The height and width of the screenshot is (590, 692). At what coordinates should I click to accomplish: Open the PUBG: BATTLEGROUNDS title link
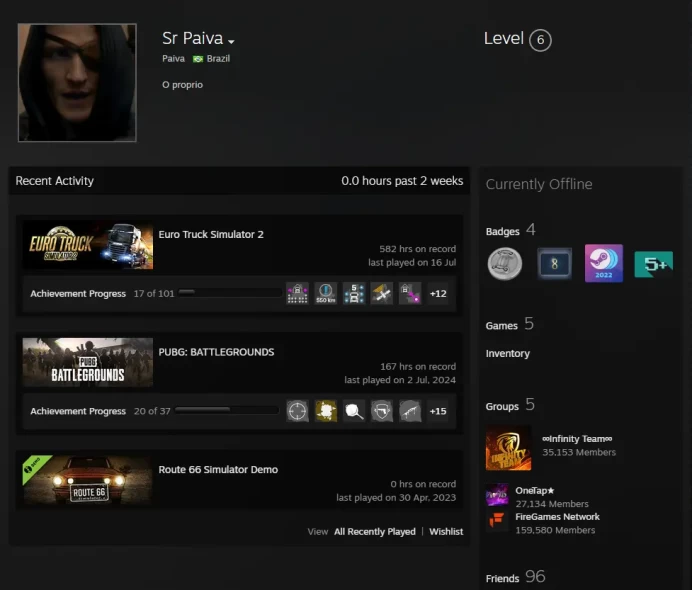click(216, 352)
